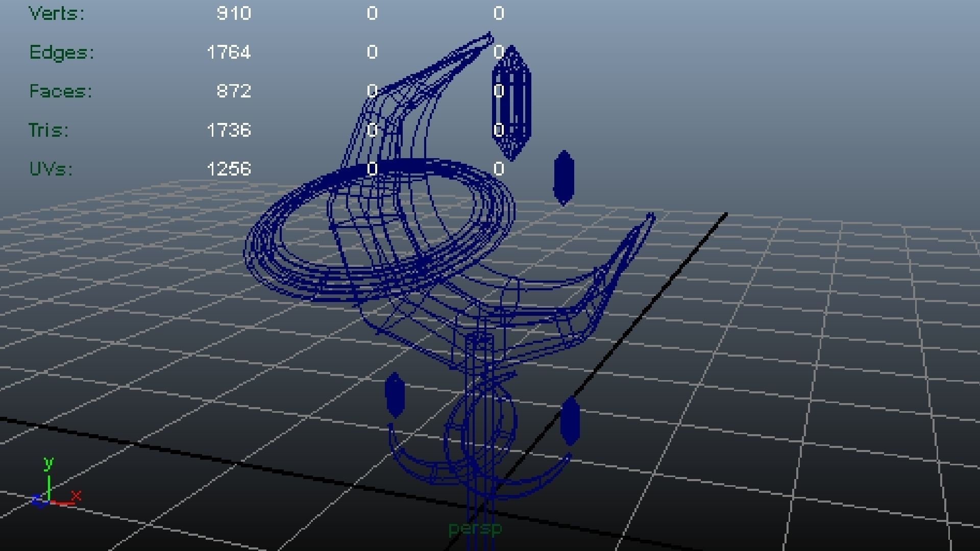Image resolution: width=980 pixels, height=551 pixels.
Task: Click the Tris label in heads-up display
Action: coord(48,130)
